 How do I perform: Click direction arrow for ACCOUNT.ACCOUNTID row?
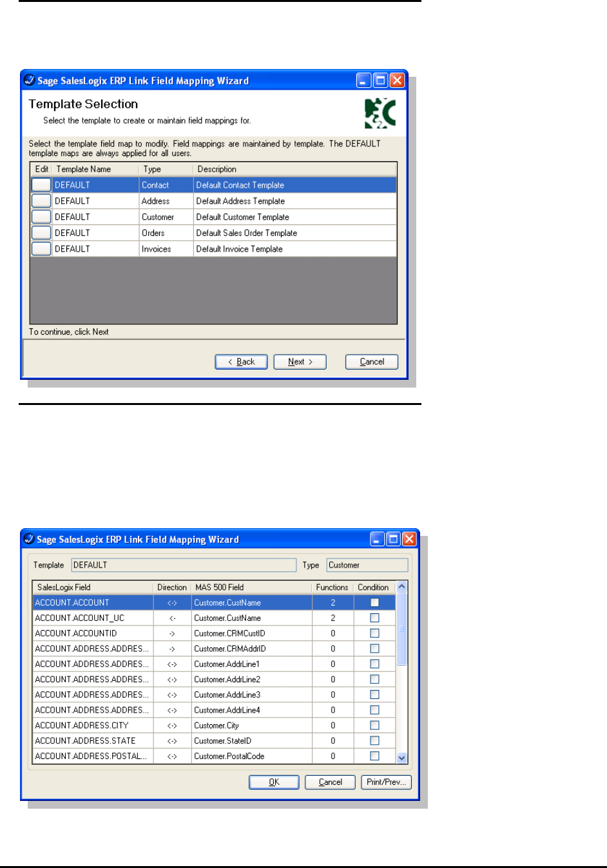coord(172,633)
